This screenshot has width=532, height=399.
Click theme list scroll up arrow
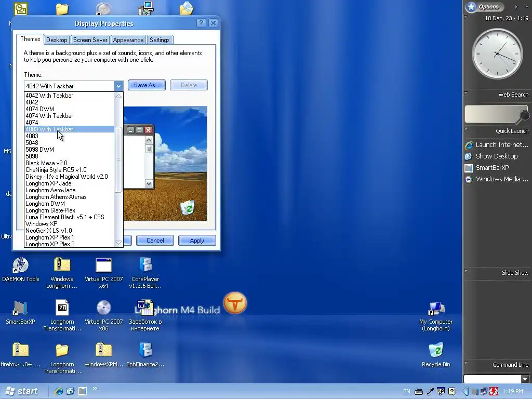119,96
